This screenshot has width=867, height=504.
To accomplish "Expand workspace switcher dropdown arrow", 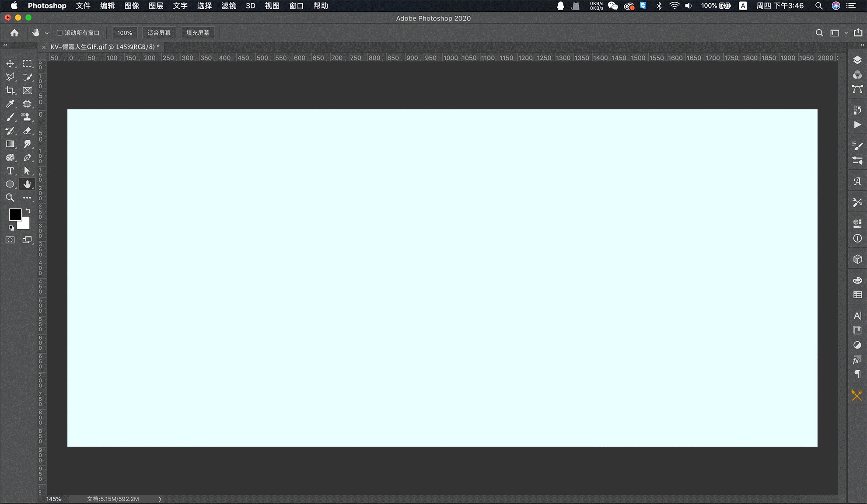I will click(846, 33).
